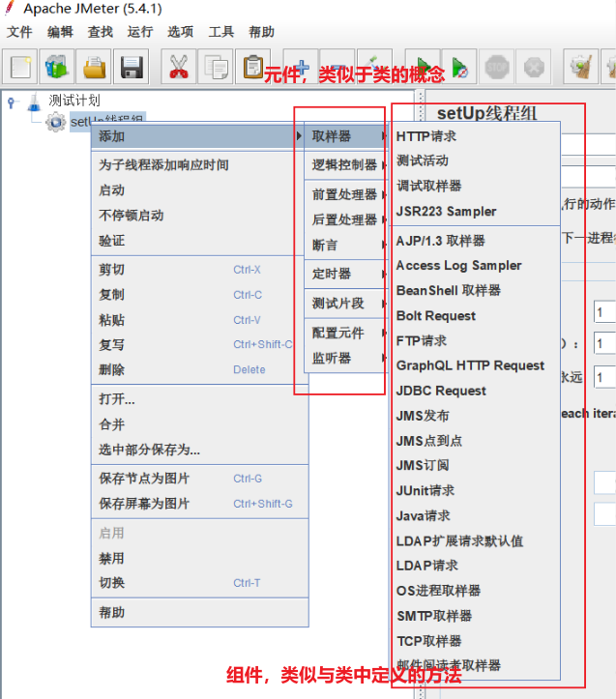
Task: Open the 查找 menu
Action: 101,32
